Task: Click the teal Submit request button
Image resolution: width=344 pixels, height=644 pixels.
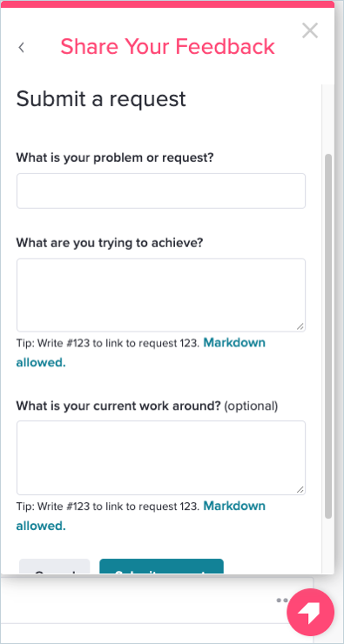Action: pos(161,567)
